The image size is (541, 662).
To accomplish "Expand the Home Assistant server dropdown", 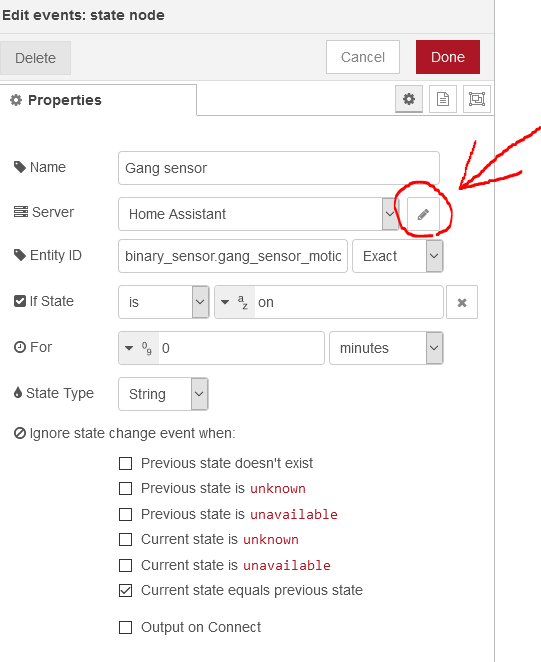I will (x=258, y=214).
